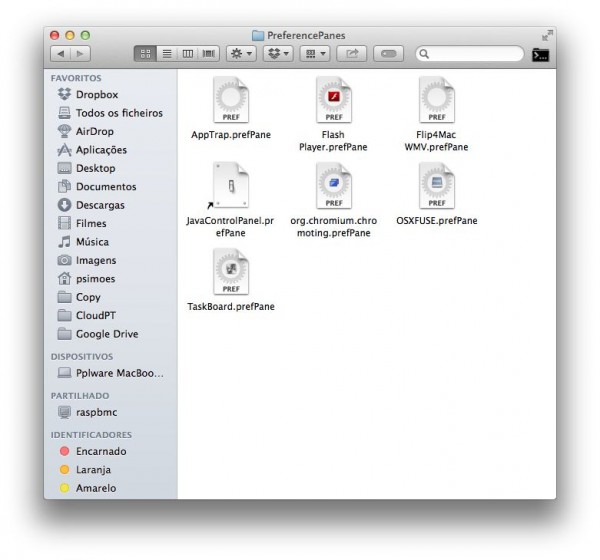The height and width of the screenshot is (560, 600).
Task: Switch to column view
Action: 188,54
